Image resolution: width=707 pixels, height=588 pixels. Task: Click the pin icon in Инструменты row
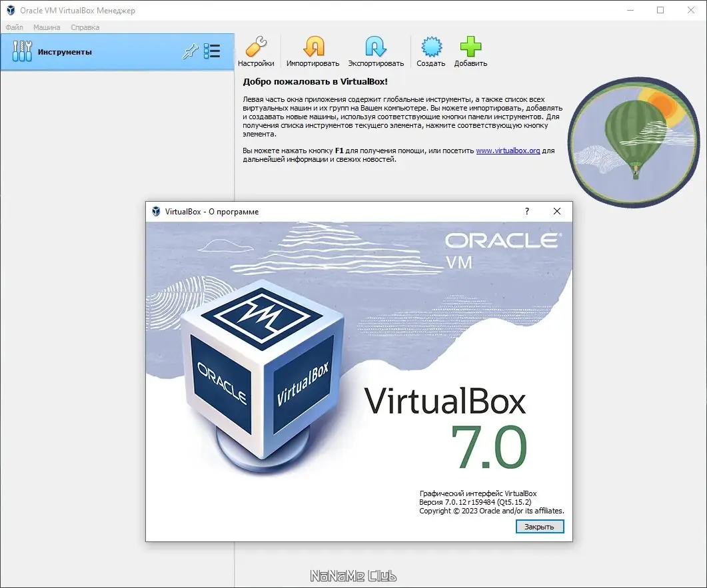tap(190, 51)
